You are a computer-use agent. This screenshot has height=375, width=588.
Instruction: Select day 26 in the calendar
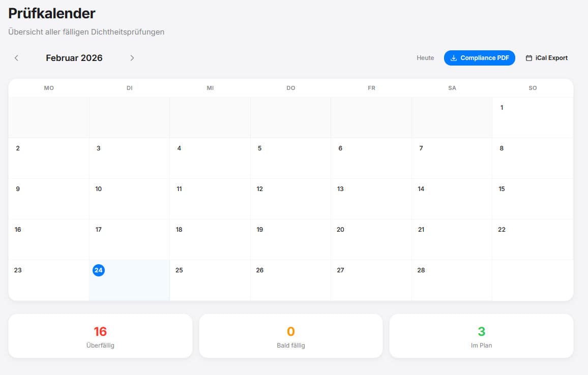290,280
